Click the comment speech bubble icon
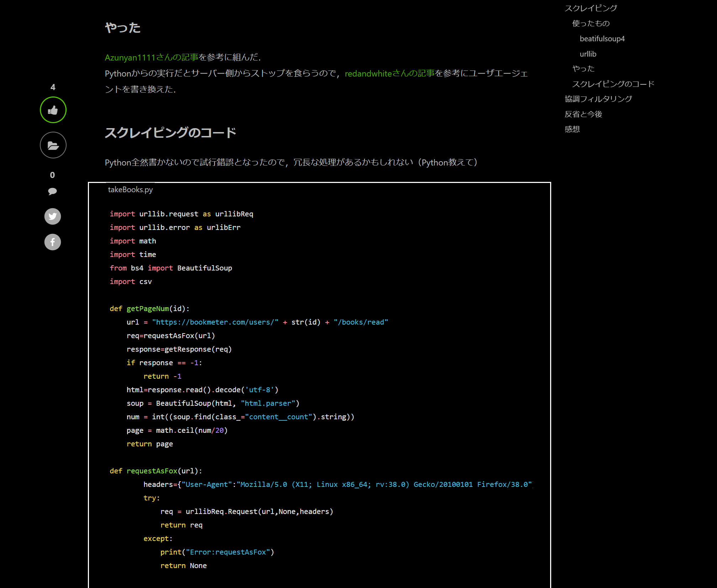 tap(53, 191)
